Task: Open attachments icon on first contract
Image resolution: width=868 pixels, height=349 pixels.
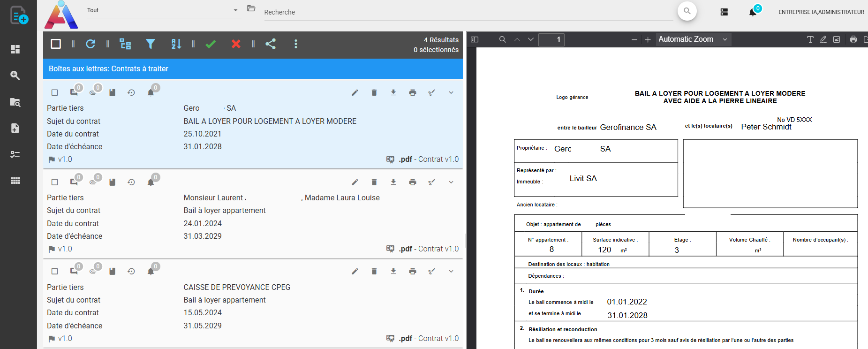Action: point(93,93)
